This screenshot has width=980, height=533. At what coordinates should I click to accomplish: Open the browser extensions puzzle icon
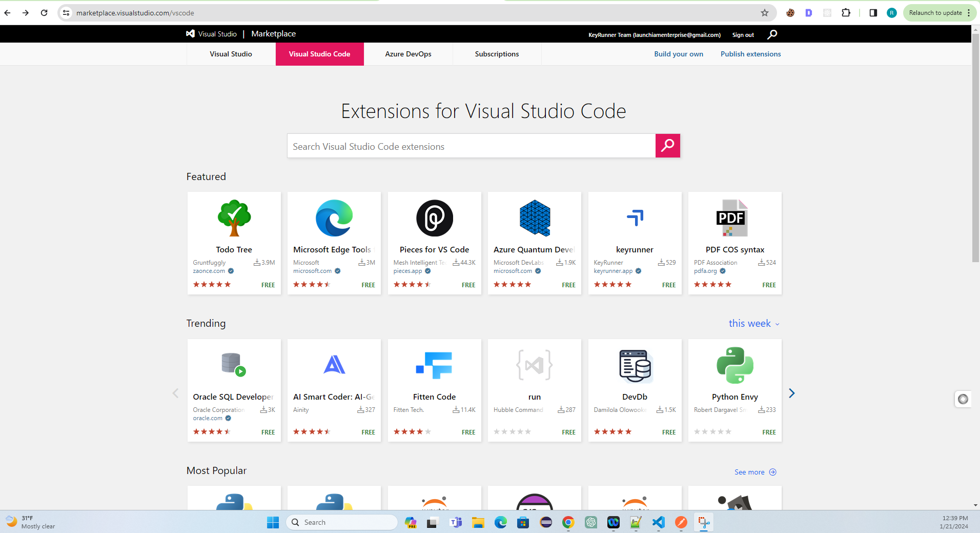point(846,13)
